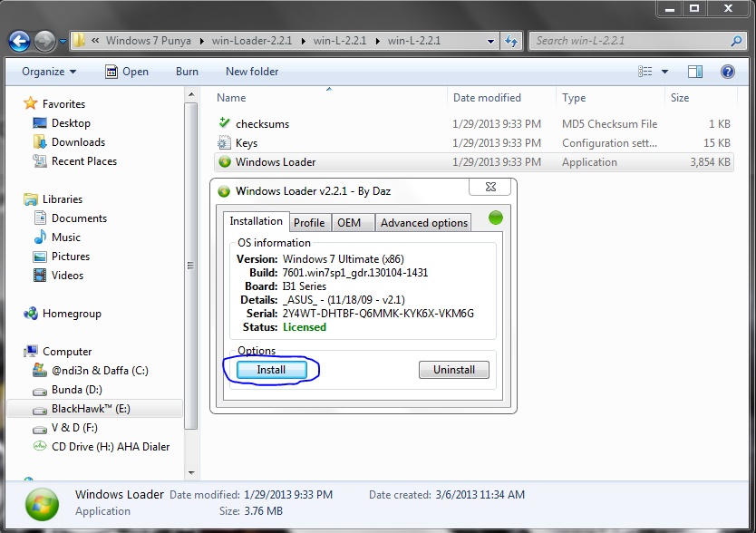
Task: Select Computer in navigation pane
Action: 67,352
